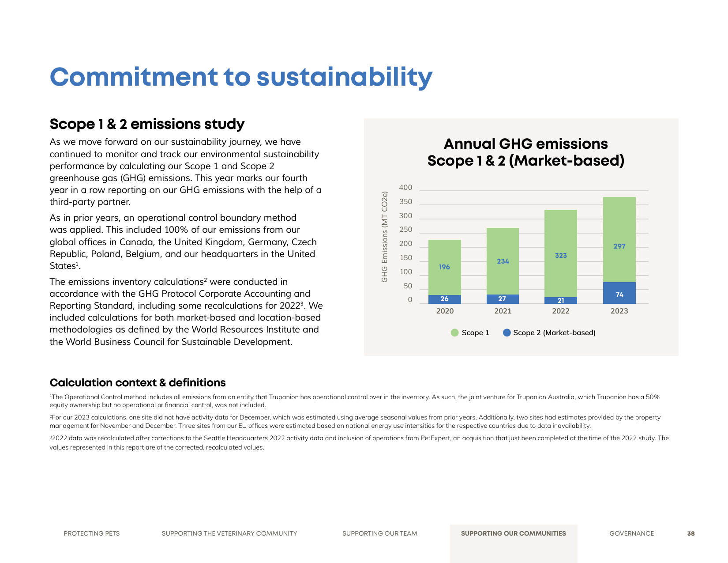Jump to the Governance section
This screenshot has width=728, height=563.
click(632, 533)
